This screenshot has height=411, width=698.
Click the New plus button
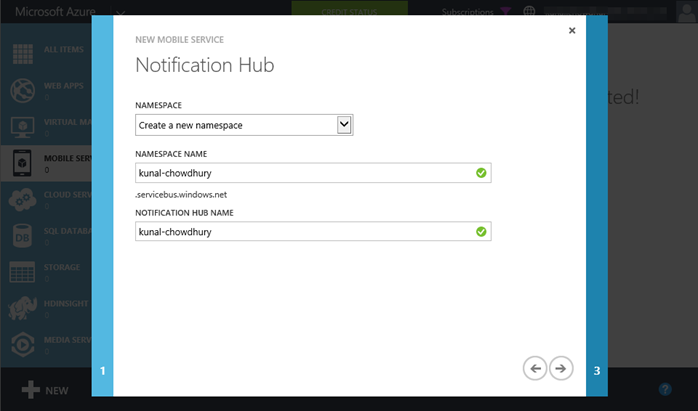tap(45, 390)
